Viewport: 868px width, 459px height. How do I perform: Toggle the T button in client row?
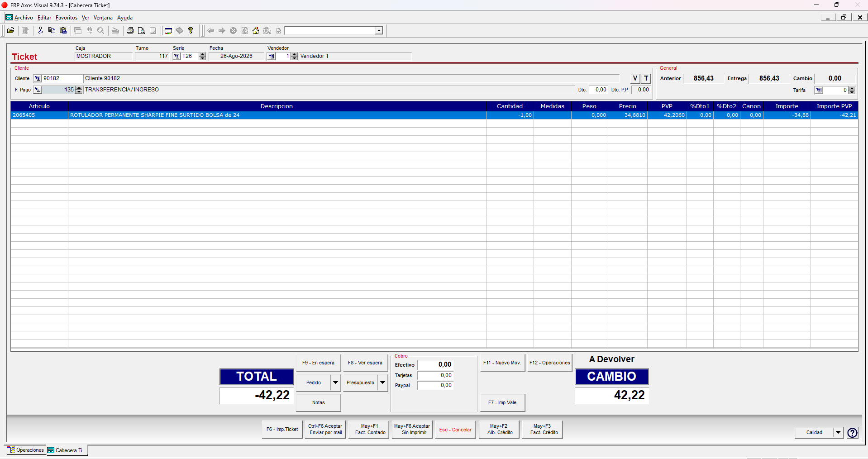click(646, 78)
